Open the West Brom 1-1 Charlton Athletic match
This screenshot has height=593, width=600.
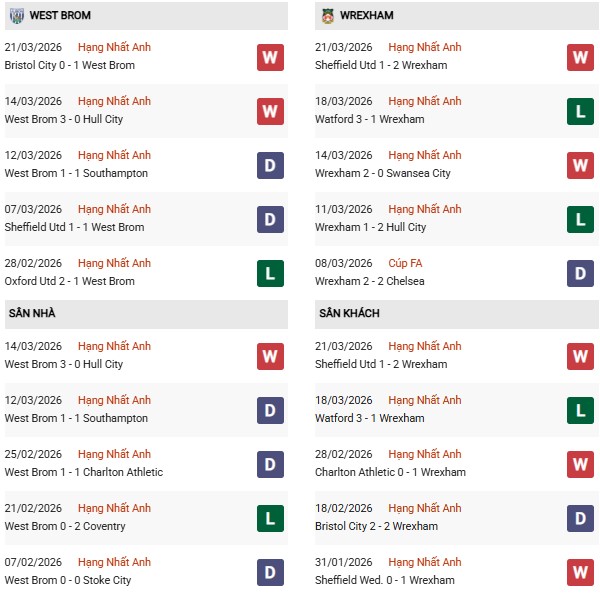point(83,472)
